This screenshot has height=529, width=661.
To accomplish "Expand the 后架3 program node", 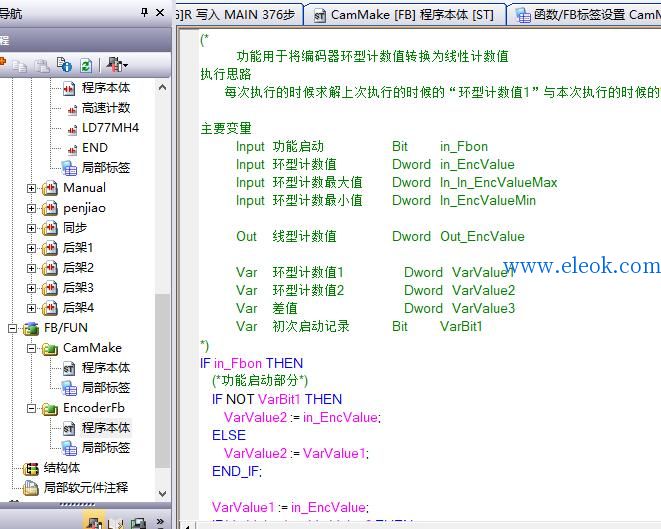I will click(x=31, y=288).
